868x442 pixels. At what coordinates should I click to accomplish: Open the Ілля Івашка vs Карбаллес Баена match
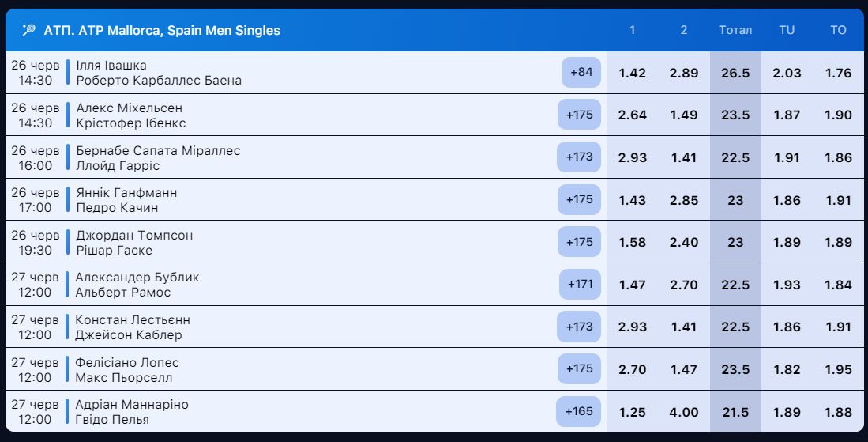pos(158,73)
